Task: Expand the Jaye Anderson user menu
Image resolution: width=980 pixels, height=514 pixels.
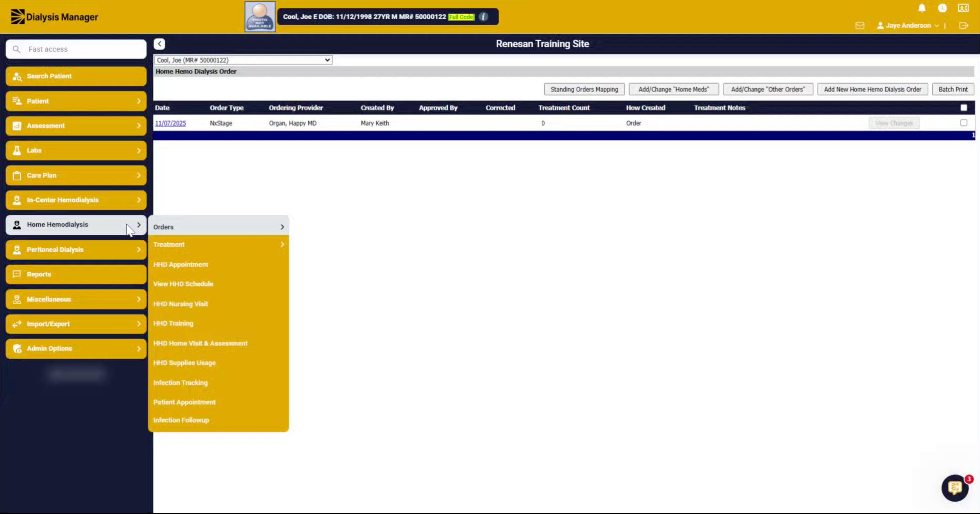Action: point(908,25)
